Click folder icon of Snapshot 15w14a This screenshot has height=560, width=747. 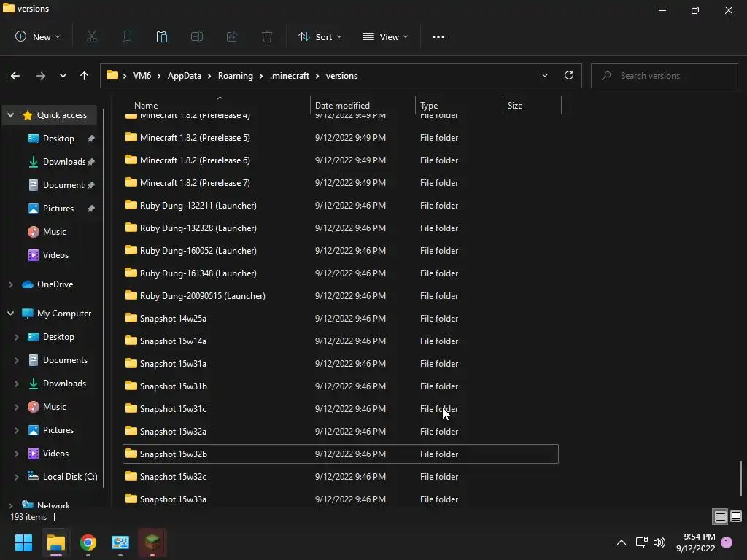(x=131, y=341)
